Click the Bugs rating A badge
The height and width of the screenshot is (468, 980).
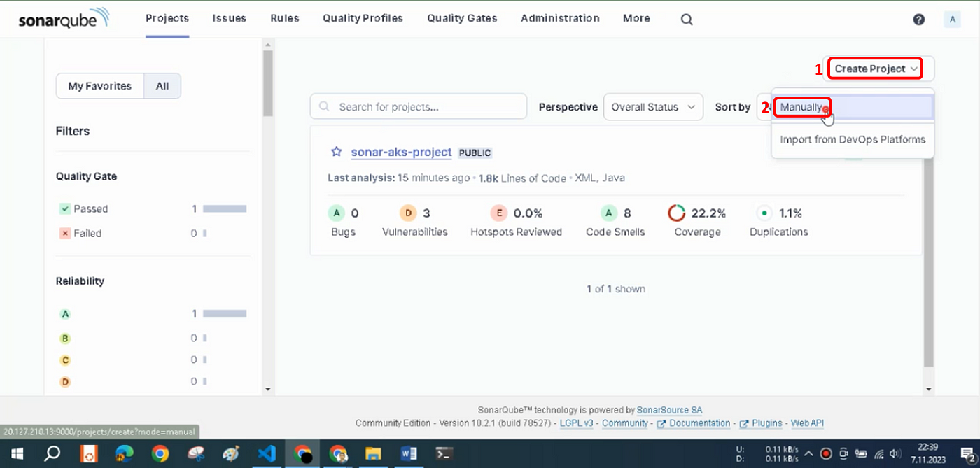337,213
